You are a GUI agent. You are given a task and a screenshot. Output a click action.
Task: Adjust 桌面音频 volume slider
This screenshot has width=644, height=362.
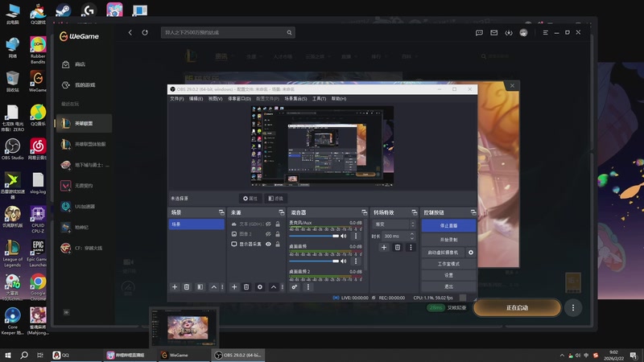coord(314,261)
